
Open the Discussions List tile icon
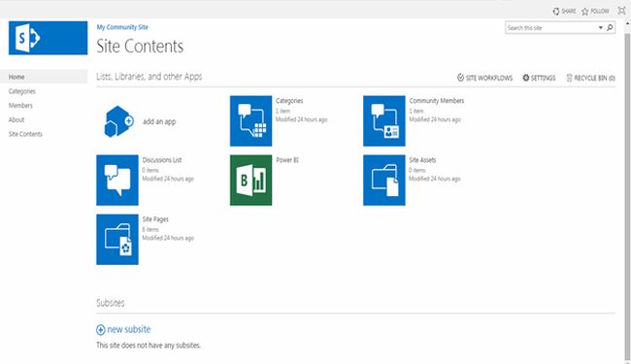click(x=117, y=181)
